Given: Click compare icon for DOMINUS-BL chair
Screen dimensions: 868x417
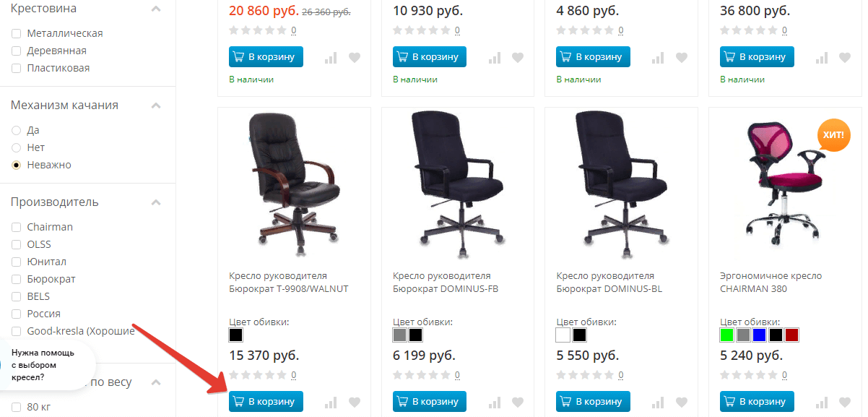Looking at the screenshot, I should point(659,403).
